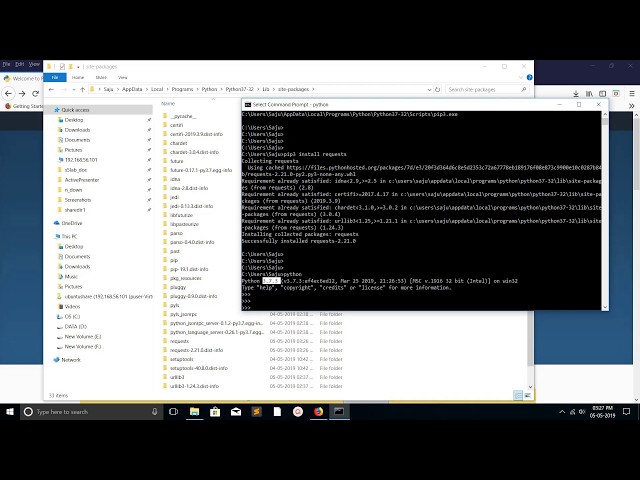This screenshot has width=640, height=480.
Task: Open File Explorer from the taskbar
Action: click(194, 412)
